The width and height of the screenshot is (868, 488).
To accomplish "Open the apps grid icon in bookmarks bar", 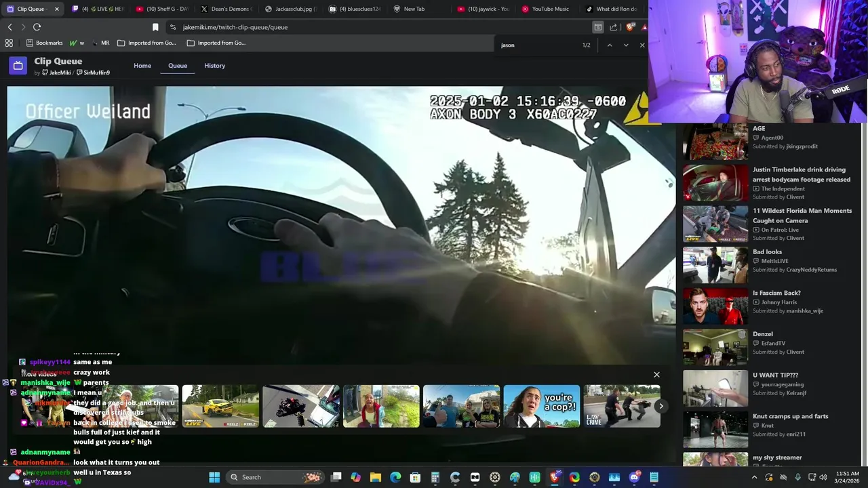I will point(9,43).
